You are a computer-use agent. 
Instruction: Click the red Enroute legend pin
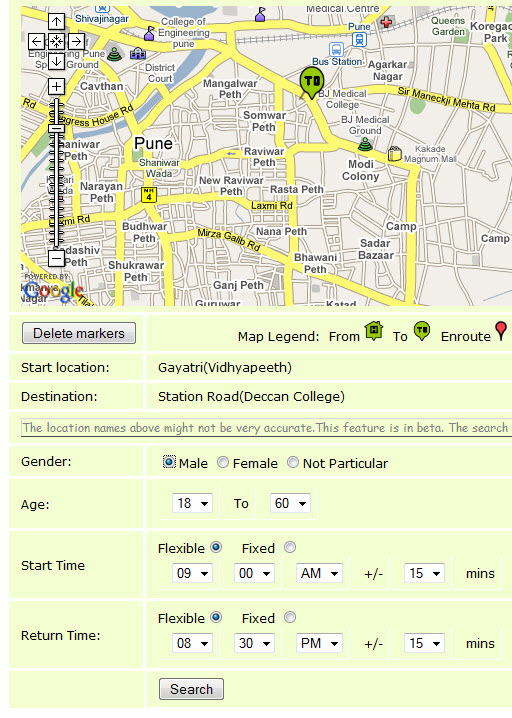501,331
